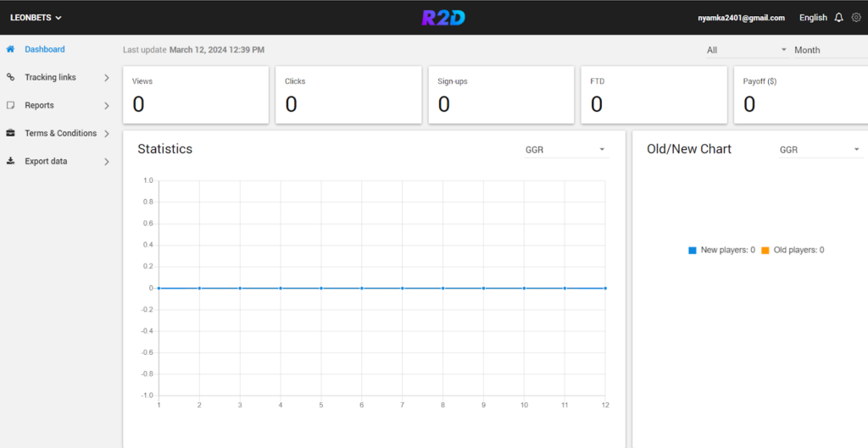Screen dimensions: 868x448
Task: Open the All filter dropdown
Action: [747, 50]
